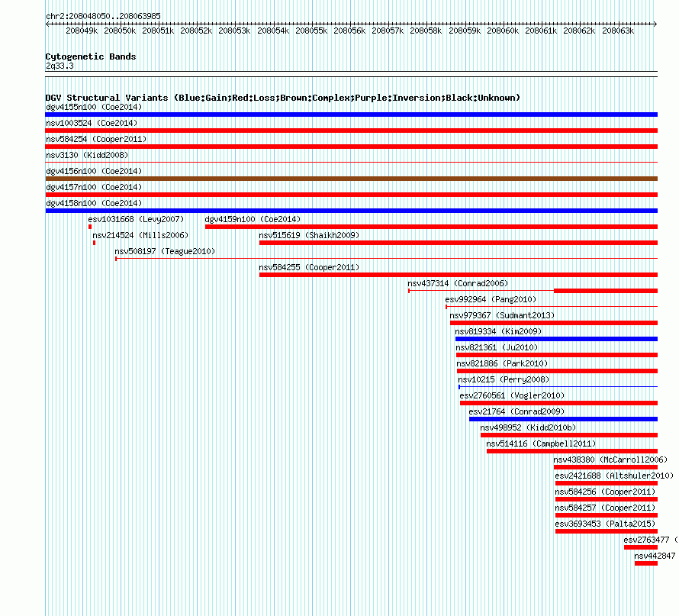
Task: Click the 208049k ruler tick label
Action: [x=82, y=31]
